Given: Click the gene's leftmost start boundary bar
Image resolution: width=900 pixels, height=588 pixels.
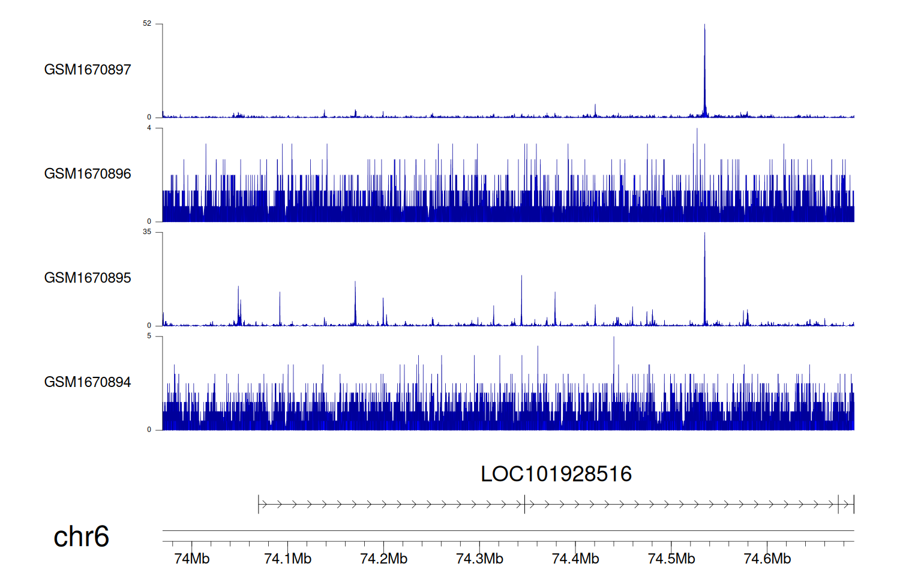Looking at the screenshot, I should [x=259, y=505].
